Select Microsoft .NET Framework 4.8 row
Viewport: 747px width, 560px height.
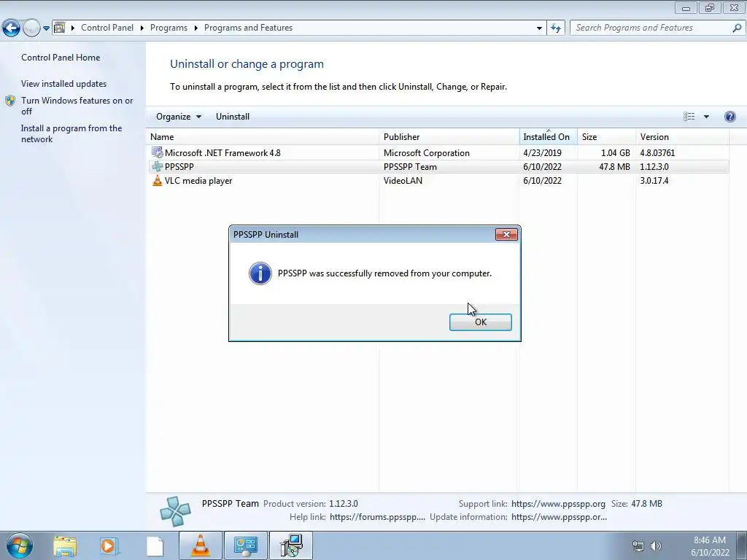click(x=438, y=153)
